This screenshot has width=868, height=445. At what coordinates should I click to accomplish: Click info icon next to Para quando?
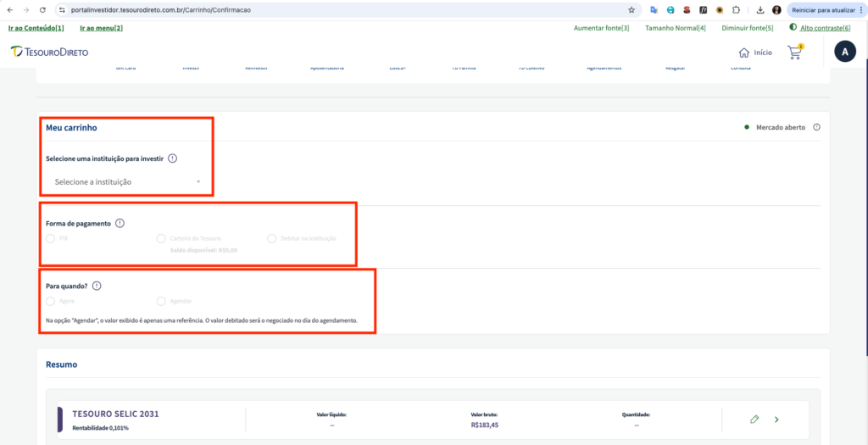[x=96, y=286]
